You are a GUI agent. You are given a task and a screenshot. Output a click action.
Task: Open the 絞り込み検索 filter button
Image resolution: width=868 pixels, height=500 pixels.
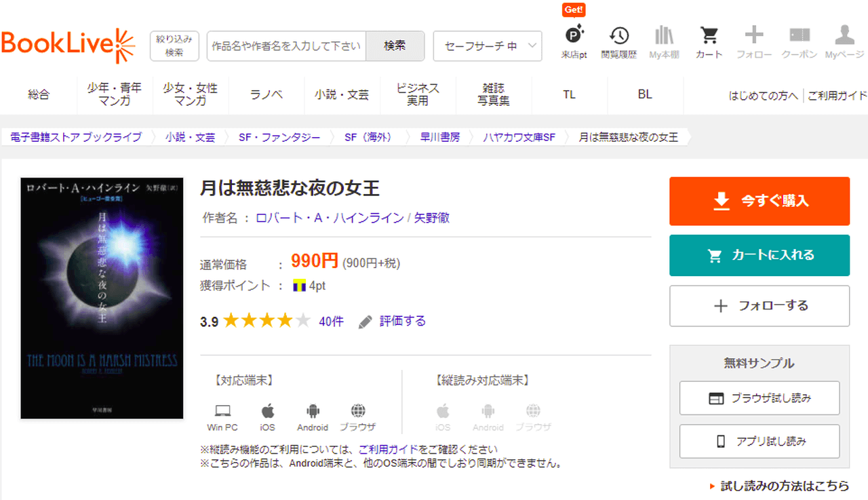[x=174, y=45]
